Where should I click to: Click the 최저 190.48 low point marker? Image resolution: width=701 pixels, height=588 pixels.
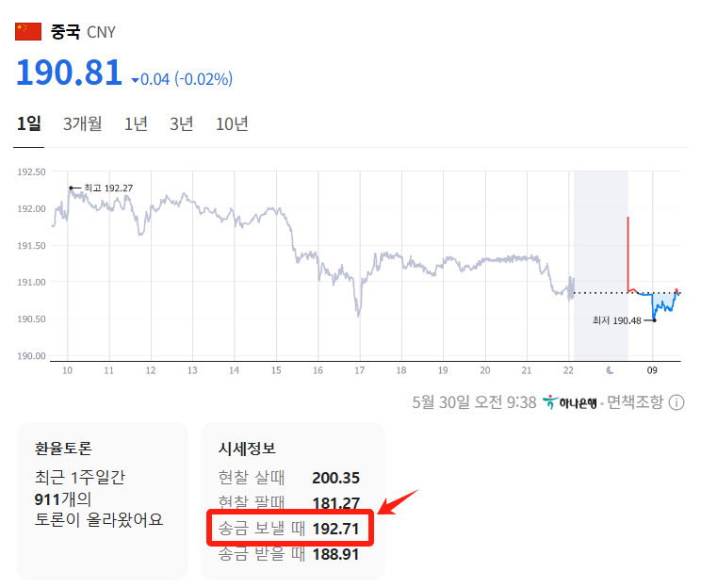click(x=654, y=320)
